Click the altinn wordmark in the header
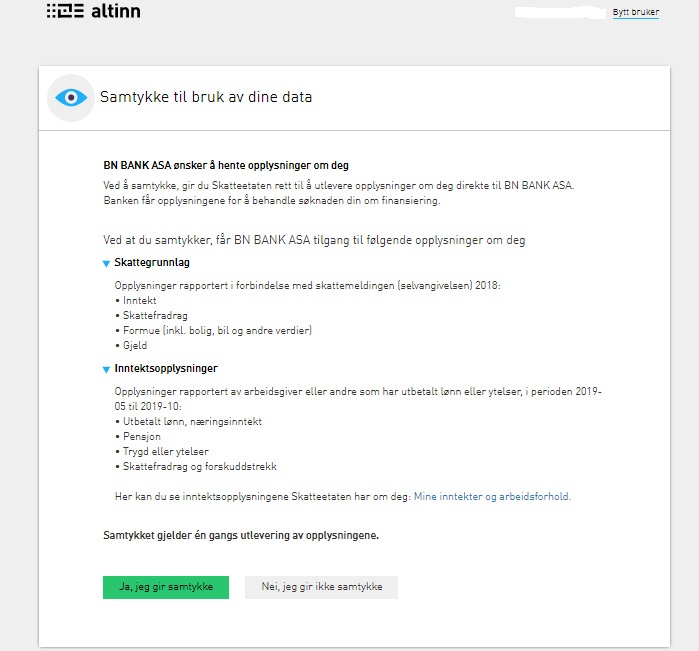699x651 pixels. (116, 11)
